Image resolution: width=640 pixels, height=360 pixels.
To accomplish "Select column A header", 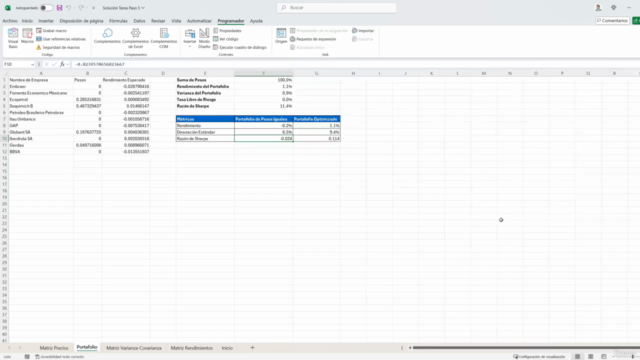I will pyautogui.click(x=41, y=73).
